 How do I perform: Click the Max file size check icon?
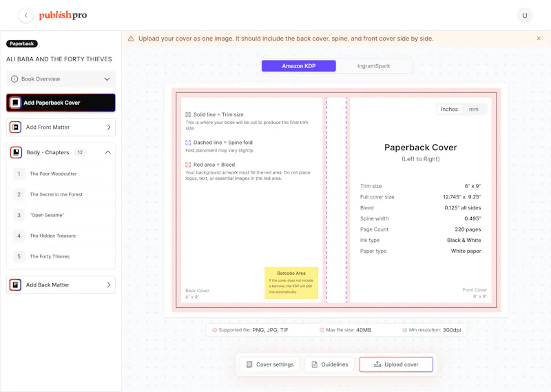(322, 330)
